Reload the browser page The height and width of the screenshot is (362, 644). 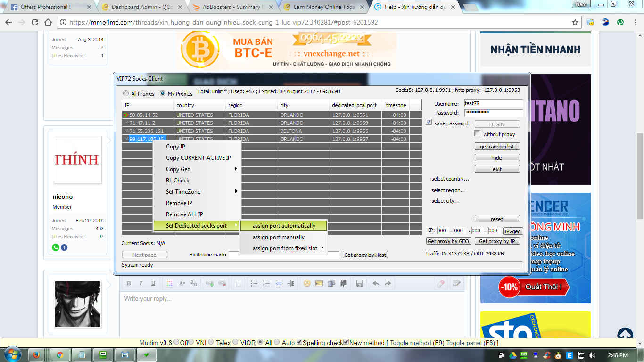coord(35,22)
